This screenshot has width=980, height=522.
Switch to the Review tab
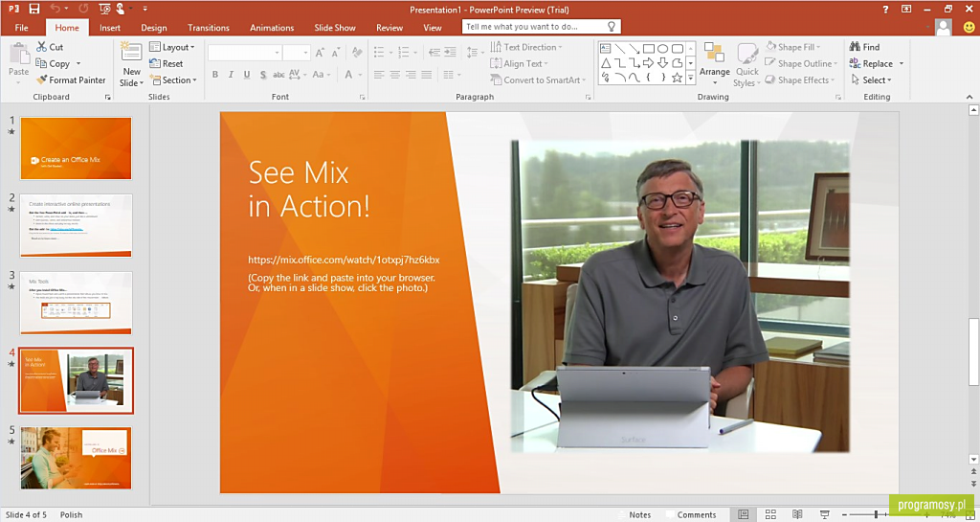pyautogui.click(x=390, y=28)
